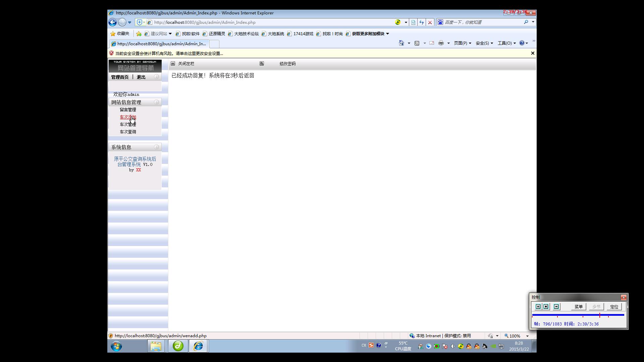Viewport: 644px width, 362px height.
Task: Click the read mail icon
Action: click(432, 43)
